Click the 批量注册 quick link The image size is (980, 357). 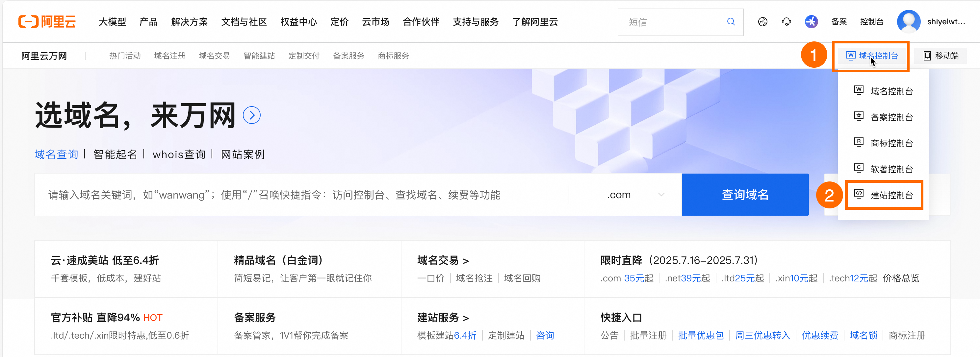648,335
